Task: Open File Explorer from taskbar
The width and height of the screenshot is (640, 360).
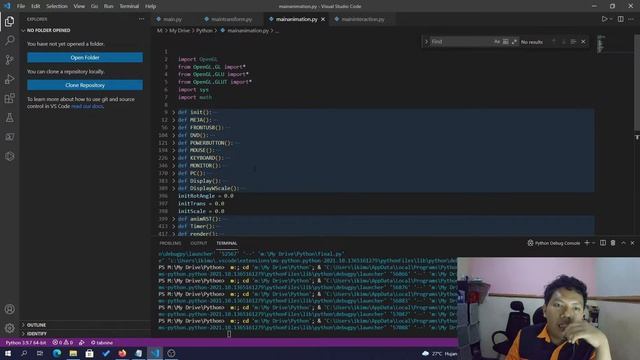Action: tap(73, 353)
